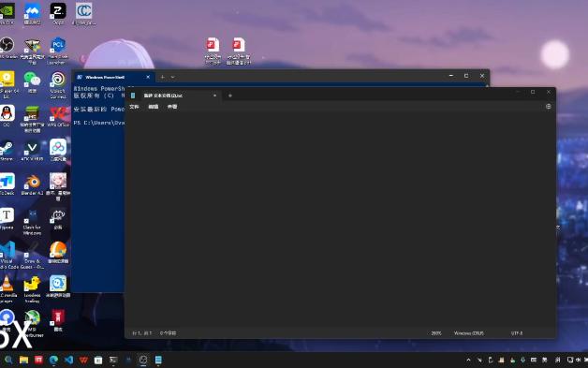588x368 pixels.
Task: Add a new tab in Notepad
Action: coord(230,96)
